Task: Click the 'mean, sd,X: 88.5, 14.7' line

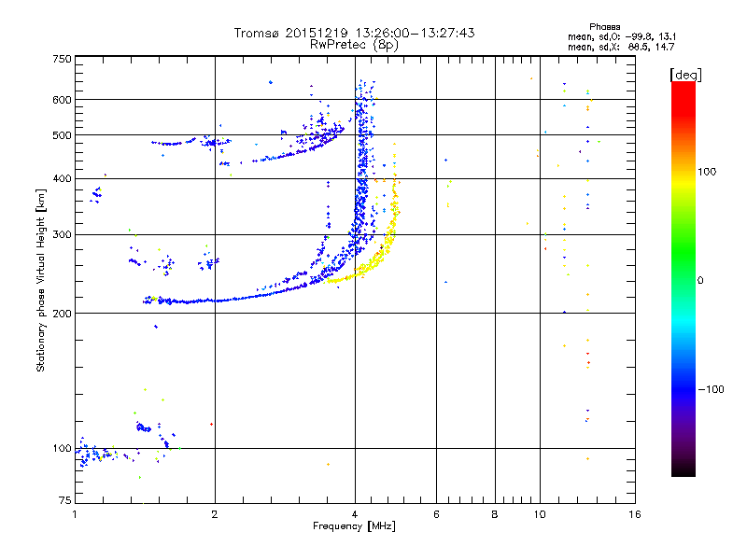Action: tap(621, 47)
